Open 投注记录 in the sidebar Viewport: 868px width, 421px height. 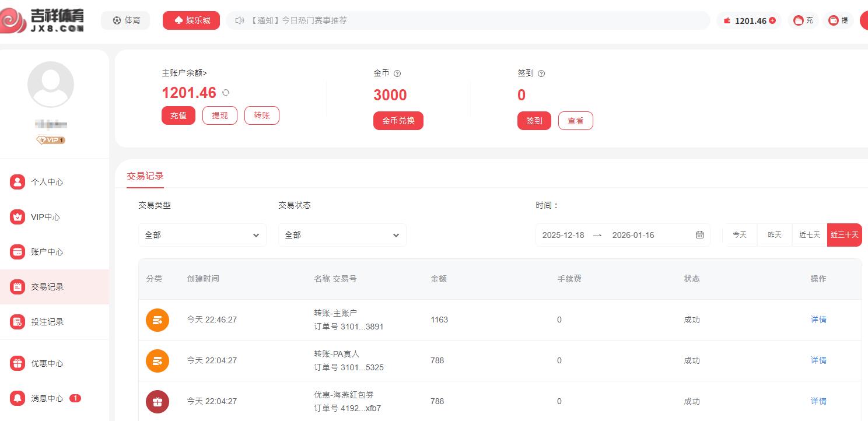[x=47, y=322]
